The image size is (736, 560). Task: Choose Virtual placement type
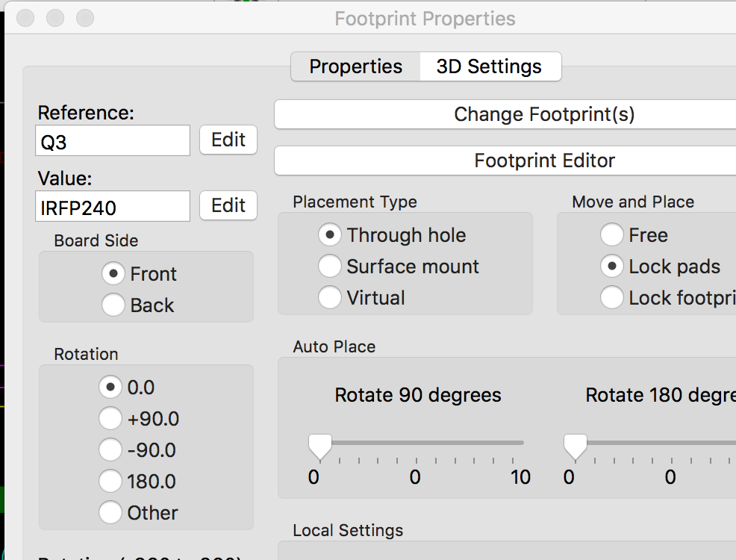pos(329,298)
